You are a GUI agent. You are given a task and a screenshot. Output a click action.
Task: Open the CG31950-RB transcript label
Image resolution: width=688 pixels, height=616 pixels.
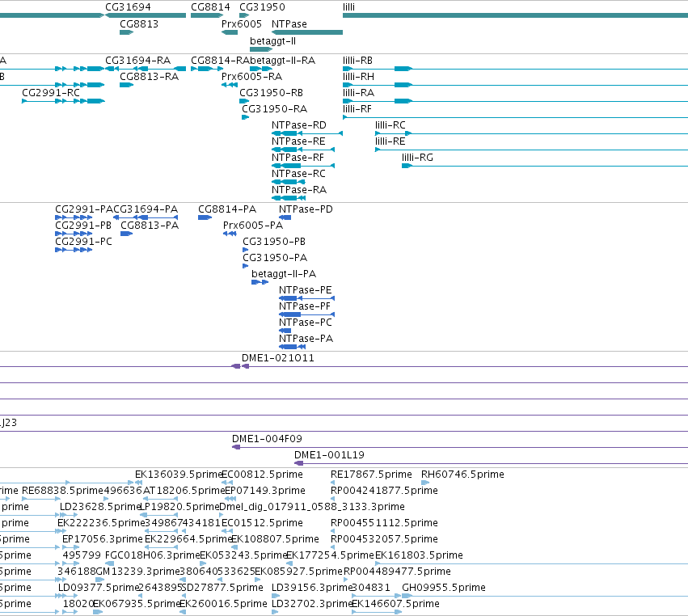coord(271,93)
